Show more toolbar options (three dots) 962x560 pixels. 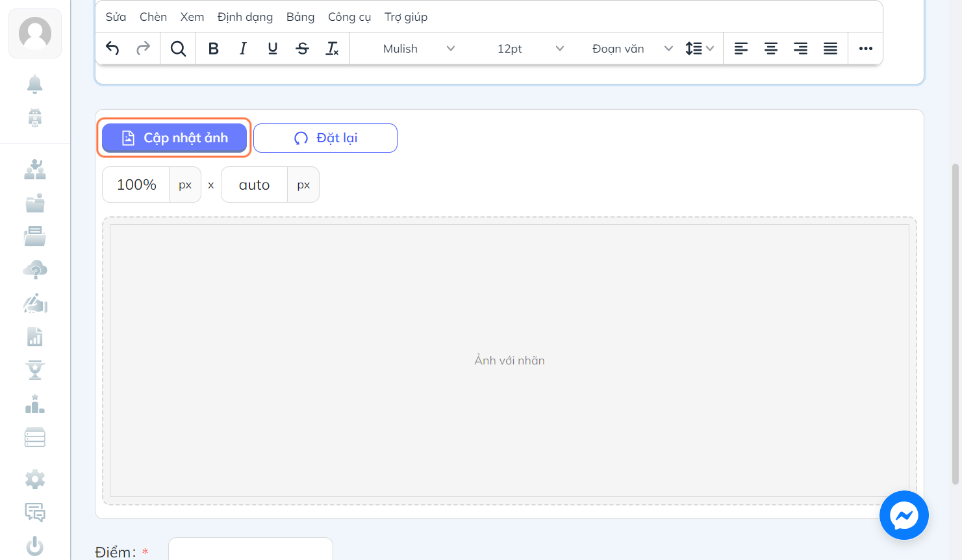point(866,48)
